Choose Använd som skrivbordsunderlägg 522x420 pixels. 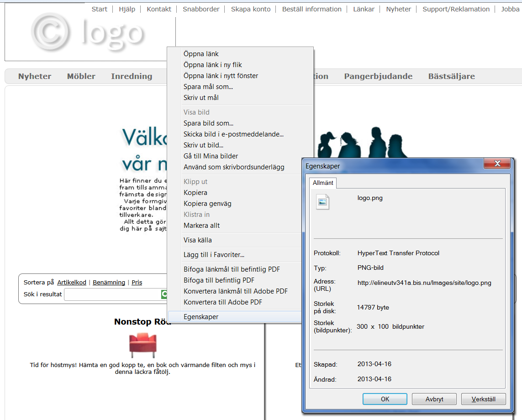[235, 167]
